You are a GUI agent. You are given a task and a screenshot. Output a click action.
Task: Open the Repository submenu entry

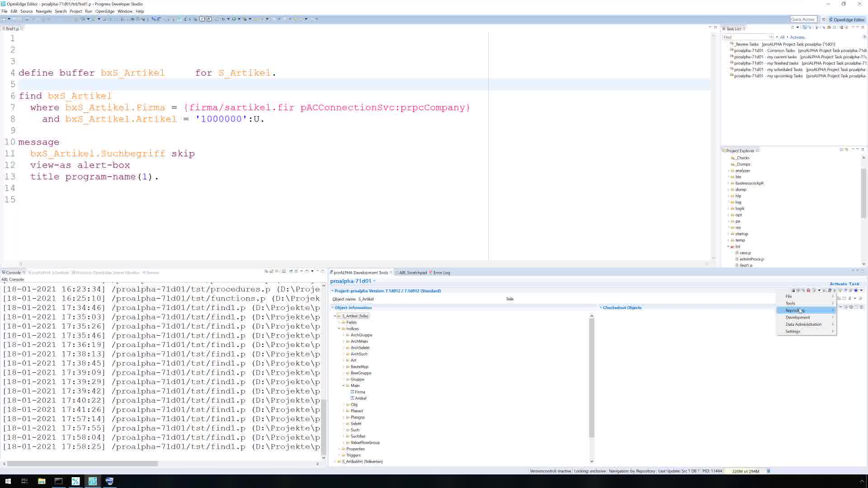(x=807, y=310)
